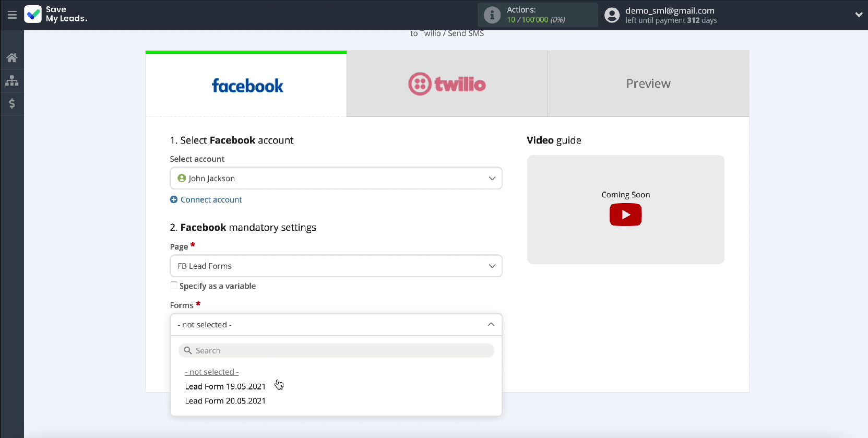
Task: Expand the account menu chevron
Action: click(859, 15)
